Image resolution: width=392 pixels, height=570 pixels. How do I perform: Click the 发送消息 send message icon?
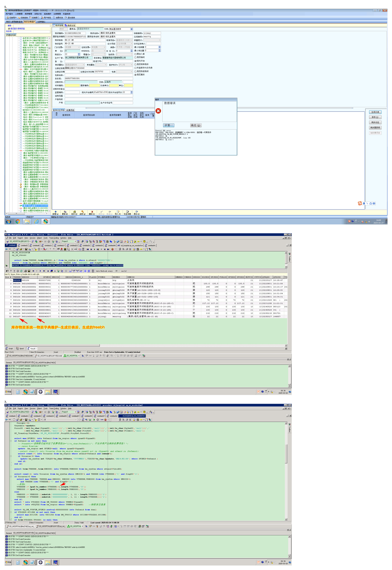coord(127,212)
